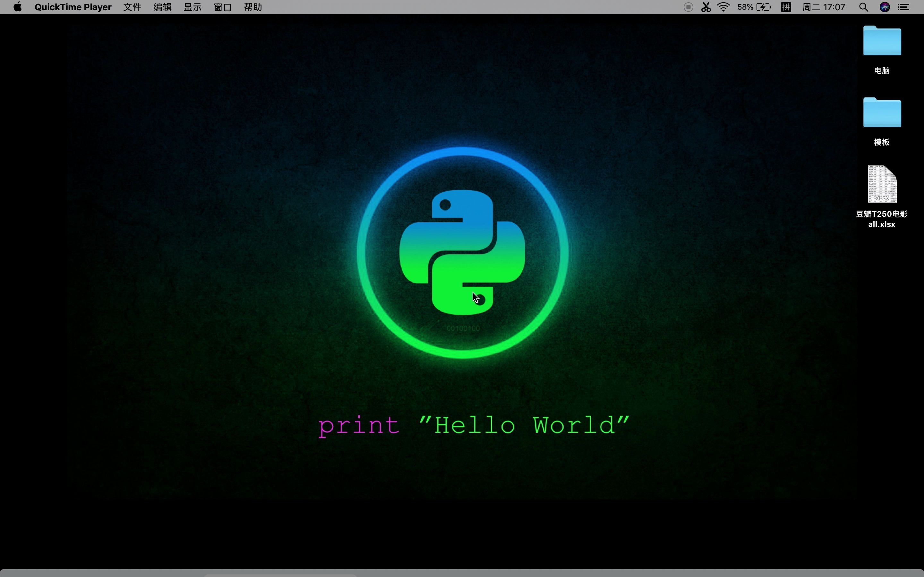Open the 模板 folder
The width and height of the screenshot is (924, 577).
pyautogui.click(x=882, y=112)
